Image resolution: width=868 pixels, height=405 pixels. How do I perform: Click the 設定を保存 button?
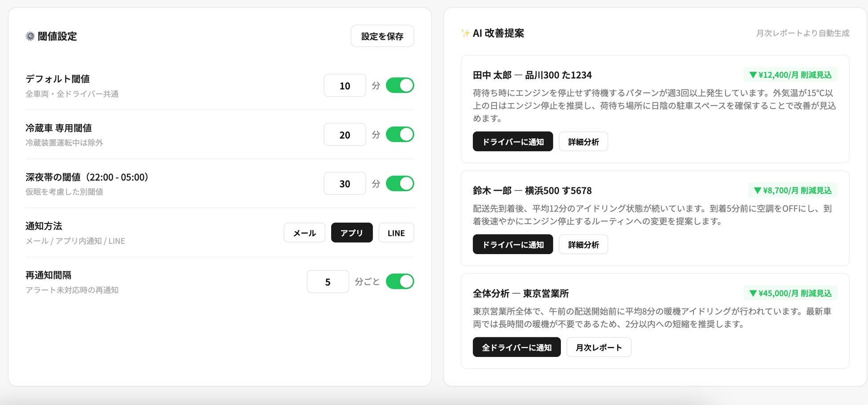point(382,36)
